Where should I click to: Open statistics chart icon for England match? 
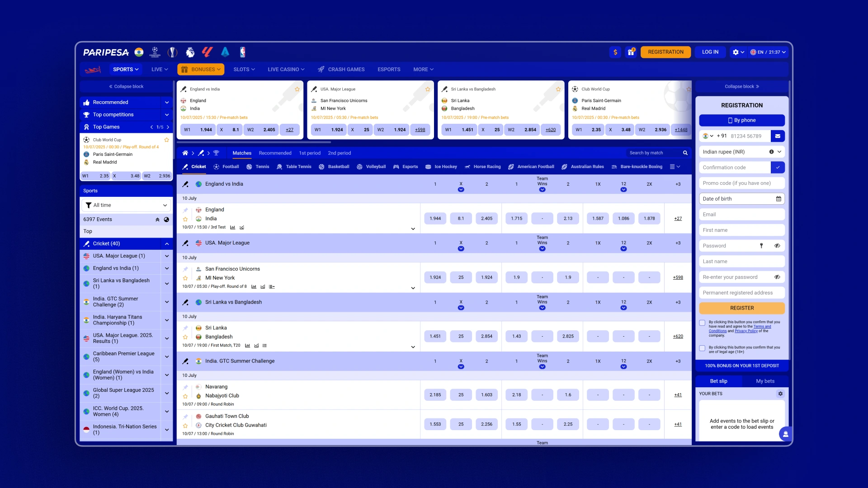pos(233,227)
